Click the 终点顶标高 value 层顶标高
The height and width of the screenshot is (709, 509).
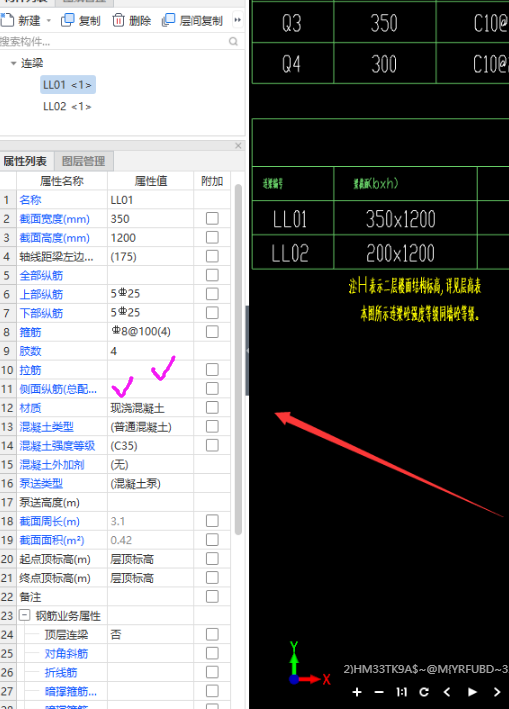pos(151,578)
